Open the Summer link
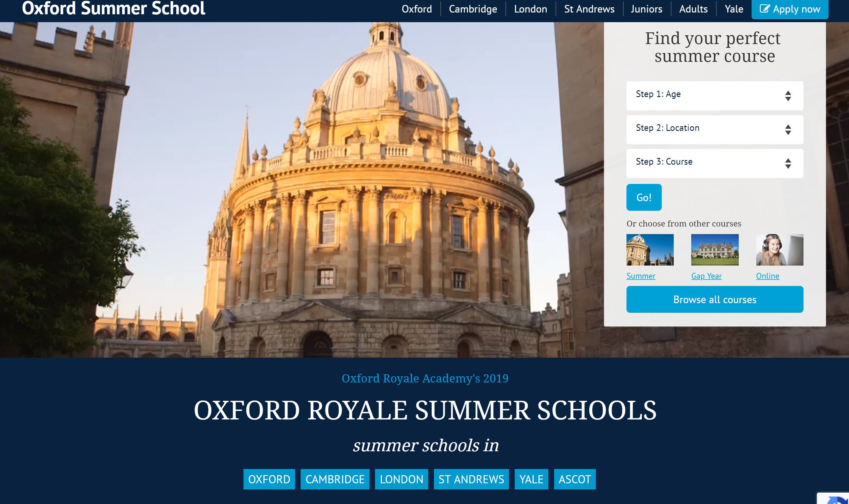 coord(640,276)
